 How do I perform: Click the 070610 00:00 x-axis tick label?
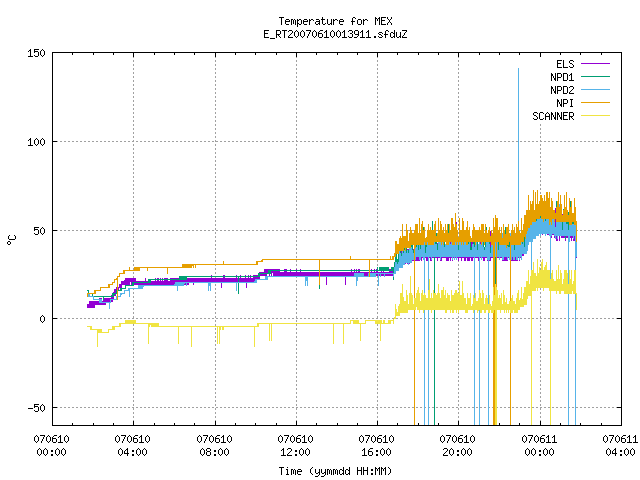pos(51,445)
